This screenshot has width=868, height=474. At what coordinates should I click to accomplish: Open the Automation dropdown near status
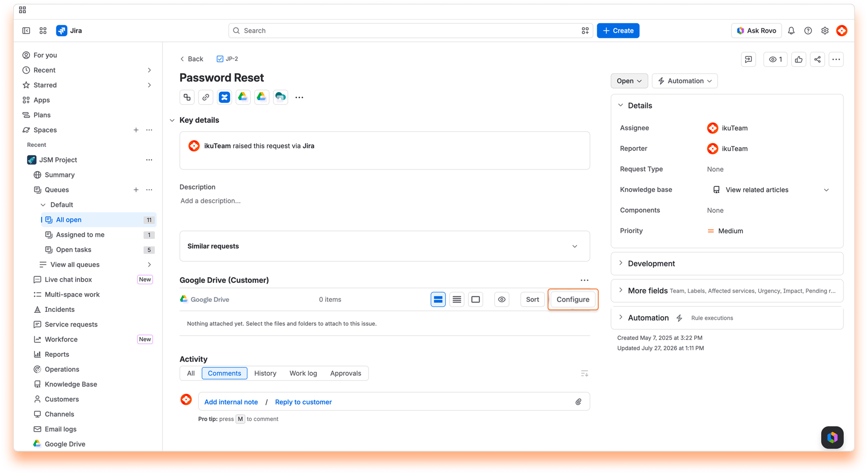[x=685, y=81]
